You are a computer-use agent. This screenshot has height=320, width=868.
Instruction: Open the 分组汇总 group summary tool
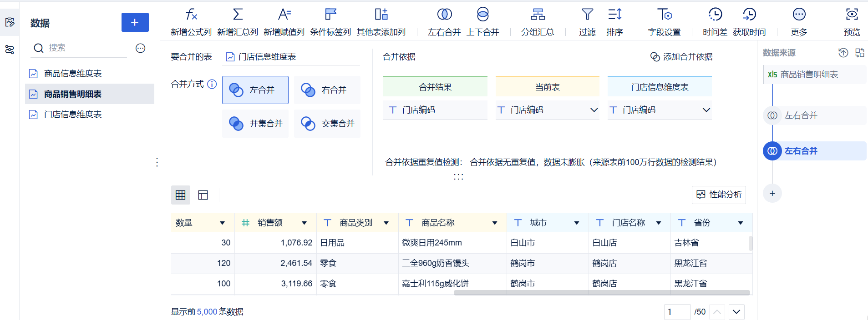point(538,15)
